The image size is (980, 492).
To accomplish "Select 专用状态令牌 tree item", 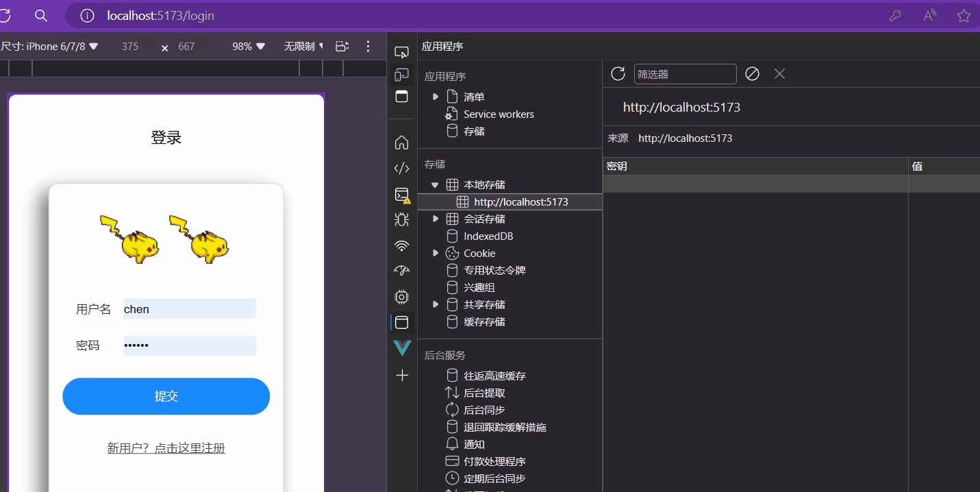I will pos(494,271).
